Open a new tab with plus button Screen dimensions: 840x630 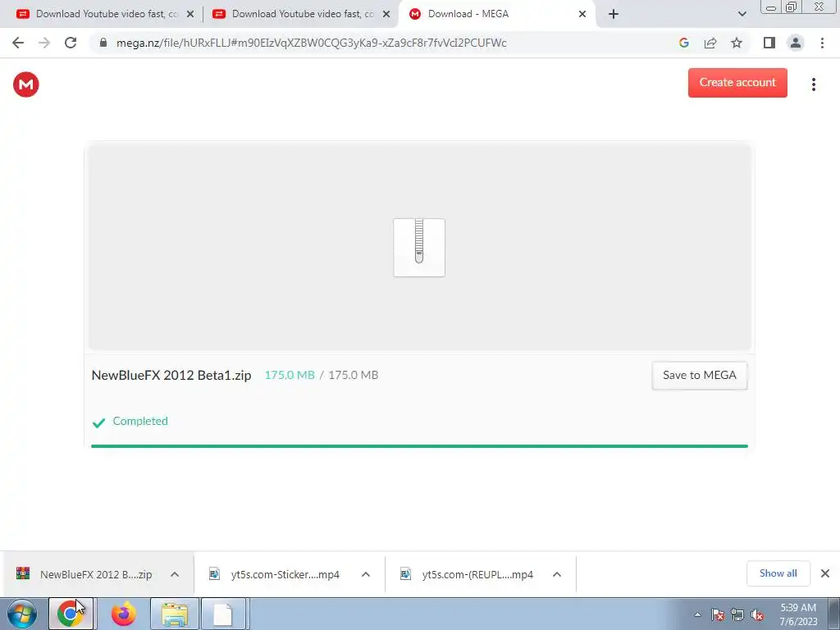click(x=614, y=15)
